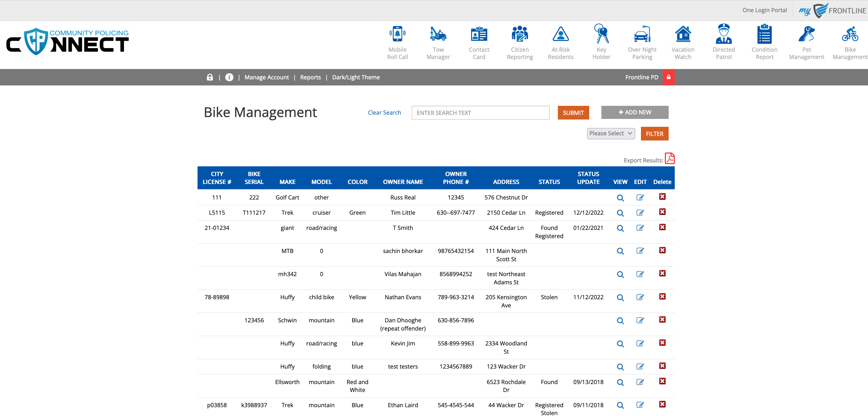This screenshot has width=868, height=416.
Task: Click the info icon in gray bar
Action: [x=229, y=78]
